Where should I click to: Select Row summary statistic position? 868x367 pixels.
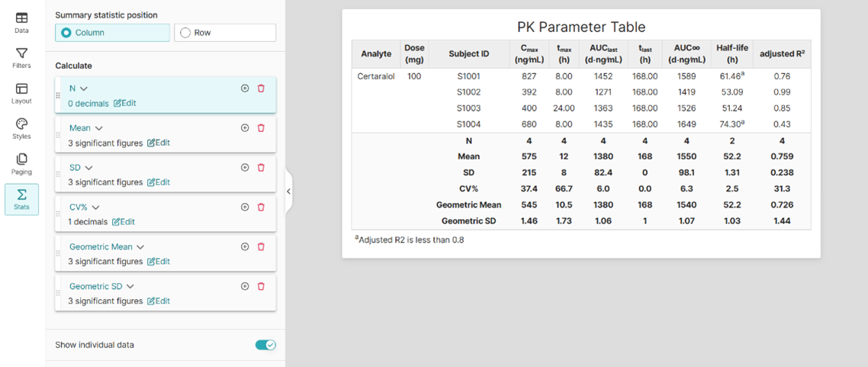point(225,33)
